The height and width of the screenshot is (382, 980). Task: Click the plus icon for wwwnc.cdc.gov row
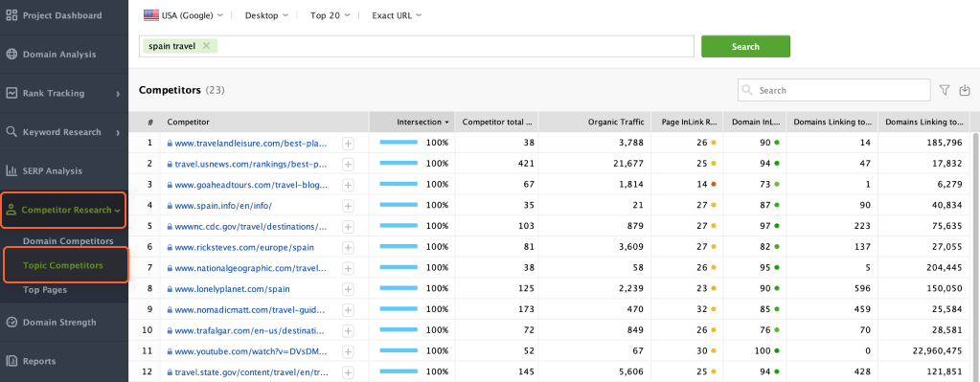click(x=348, y=226)
